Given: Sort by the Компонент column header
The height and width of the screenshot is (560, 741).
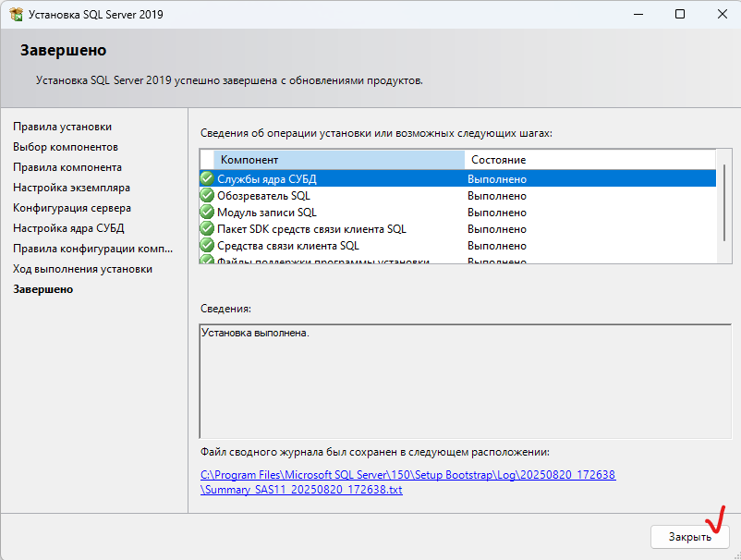Looking at the screenshot, I should pos(339,160).
